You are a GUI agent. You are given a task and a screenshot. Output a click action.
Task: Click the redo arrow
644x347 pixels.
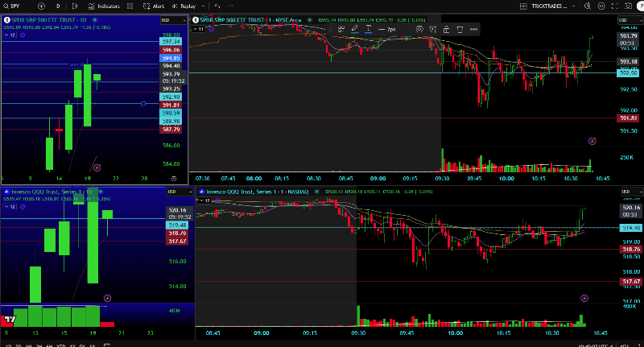pyautogui.click(x=230, y=6)
